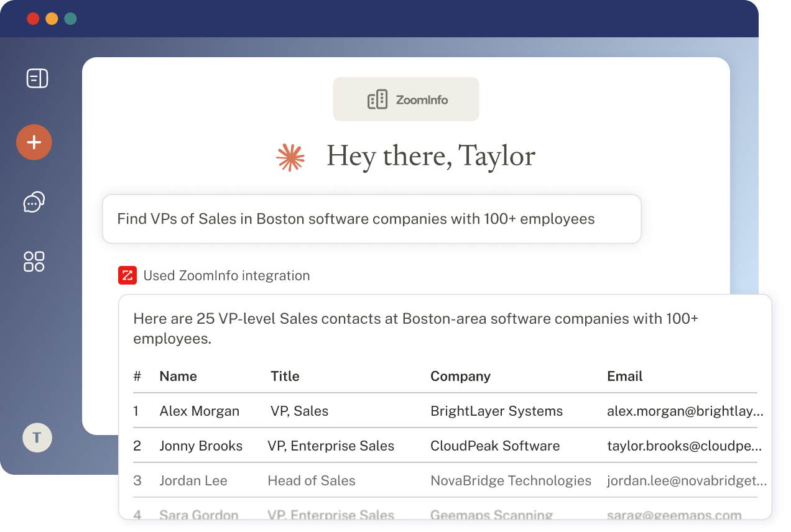Sort by the Company column header
This screenshot has width=791, height=532.
click(461, 376)
